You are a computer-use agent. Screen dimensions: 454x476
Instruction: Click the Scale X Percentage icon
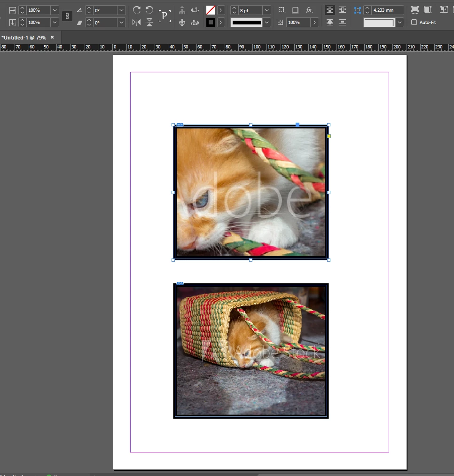tap(12, 10)
